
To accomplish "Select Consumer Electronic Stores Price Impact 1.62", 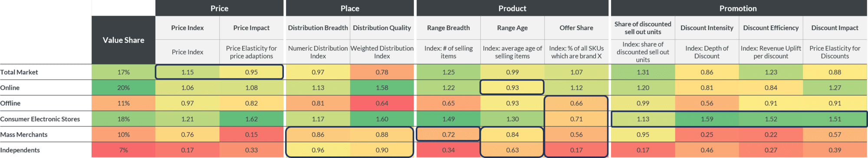I will click(251, 119).
